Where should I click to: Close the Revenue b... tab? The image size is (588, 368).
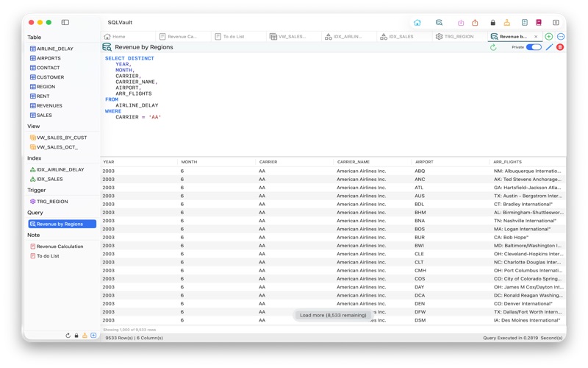click(536, 36)
